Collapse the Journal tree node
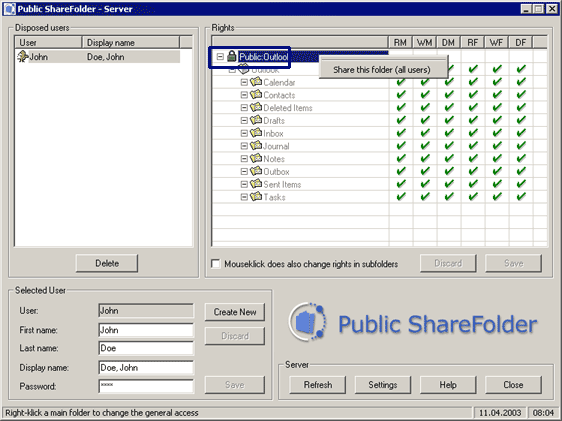This screenshot has width=562, height=421. pos(244,146)
